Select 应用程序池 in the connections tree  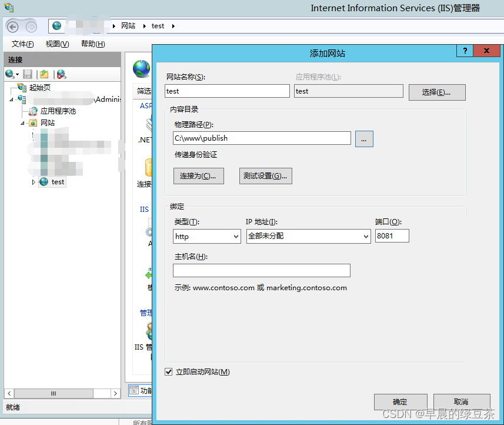click(x=59, y=111)
